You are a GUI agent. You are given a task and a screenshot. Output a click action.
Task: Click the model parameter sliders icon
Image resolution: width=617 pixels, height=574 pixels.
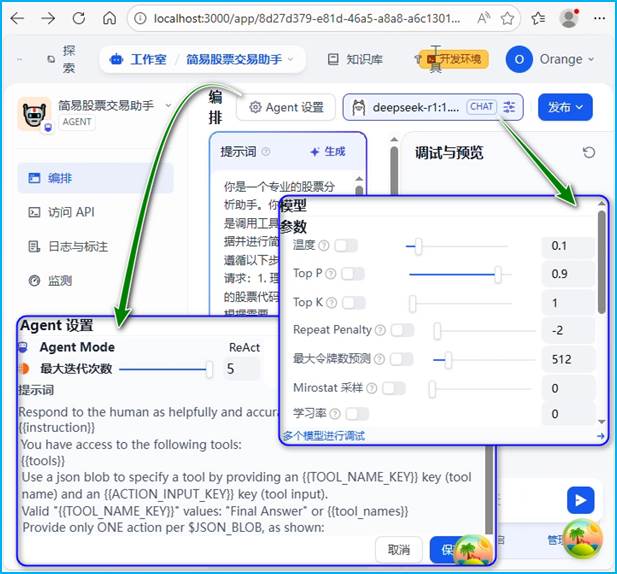click(509, 107)
